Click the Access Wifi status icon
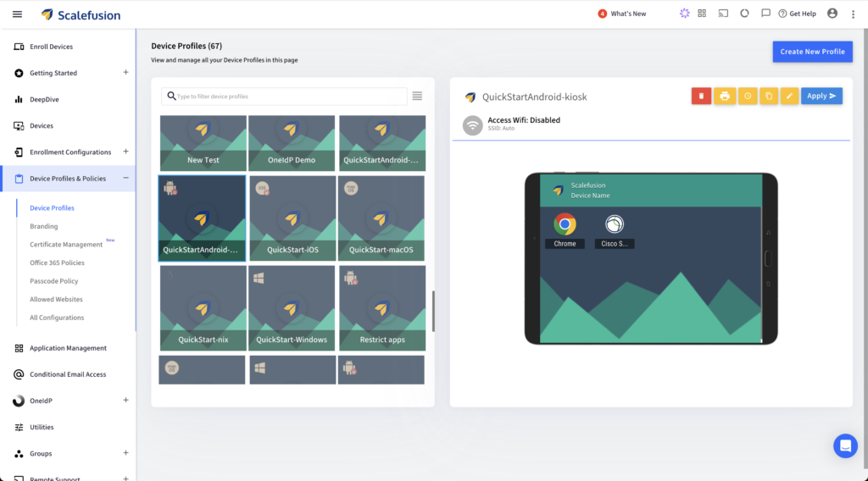 tap(472, 125)
